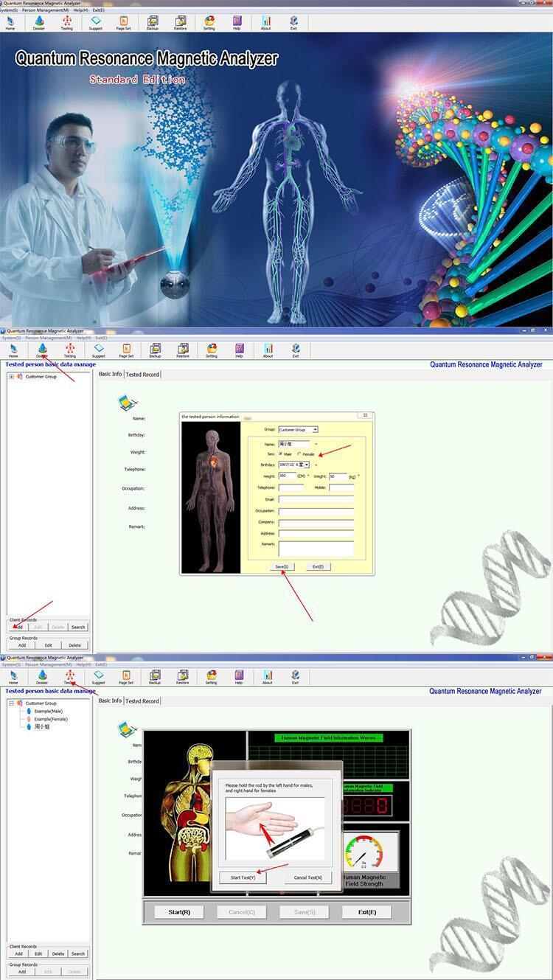Open Person Management(M) menu in top window
This screenshot has height=980, width=553.
(46, 10)
